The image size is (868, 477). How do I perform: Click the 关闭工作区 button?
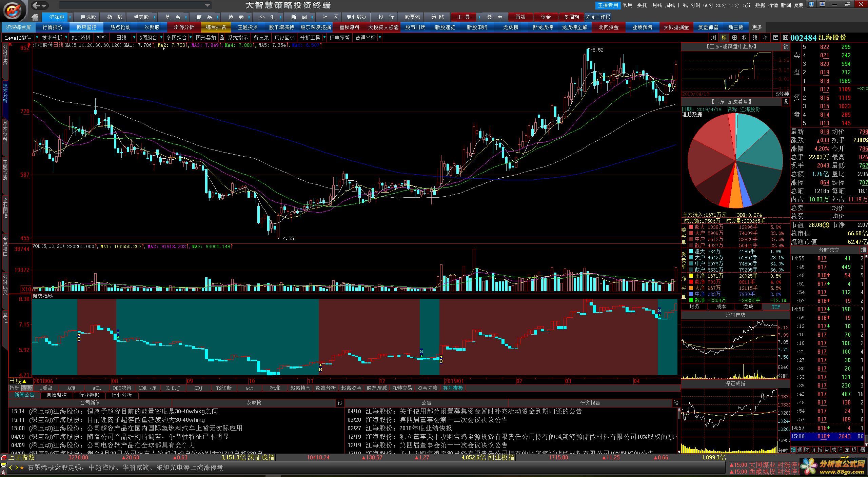[597, 17]
